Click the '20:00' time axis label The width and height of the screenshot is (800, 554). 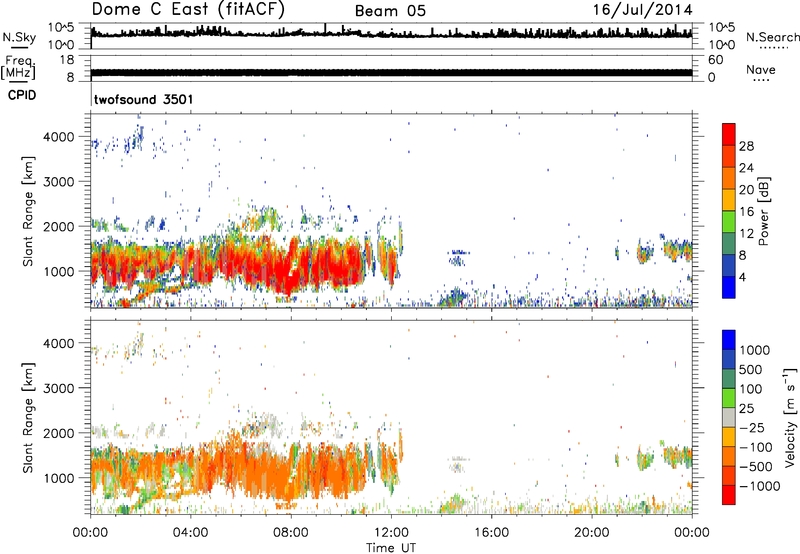point(591,533)
